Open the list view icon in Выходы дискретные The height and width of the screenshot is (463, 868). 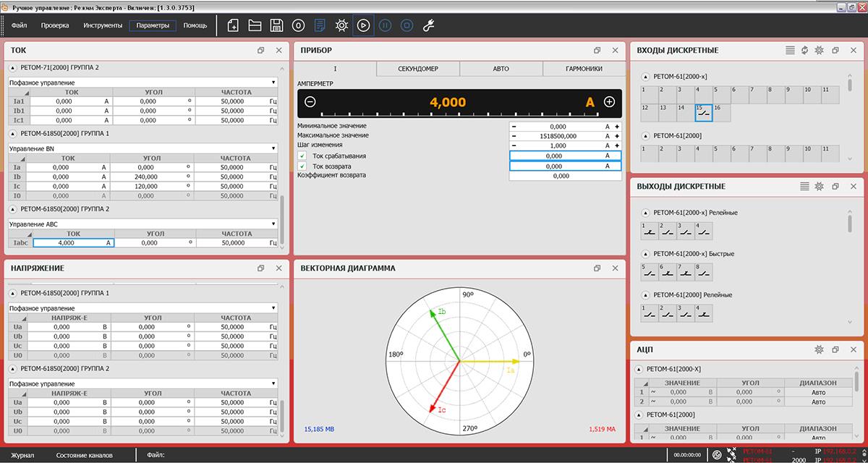pos(804,187)
